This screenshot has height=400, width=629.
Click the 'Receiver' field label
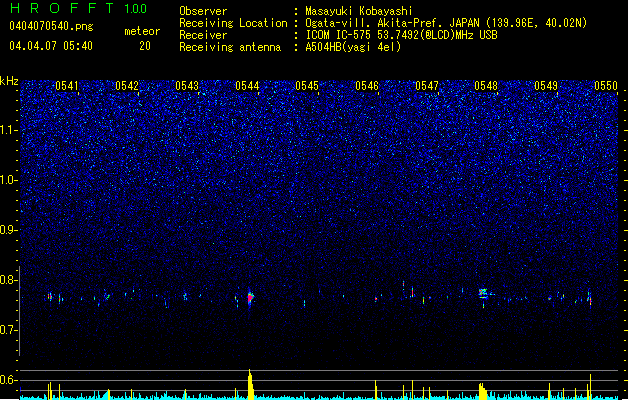pos(203,35)
